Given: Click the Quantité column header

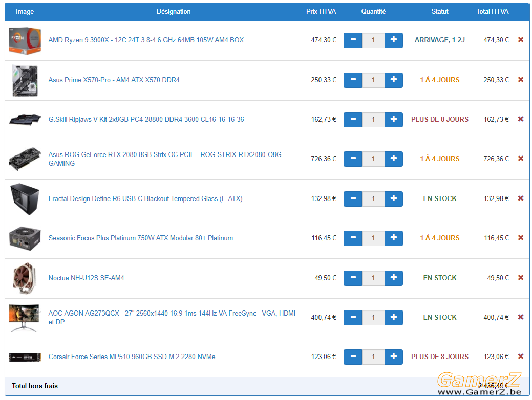Looking at the screenshot, I should coord(373,12).
